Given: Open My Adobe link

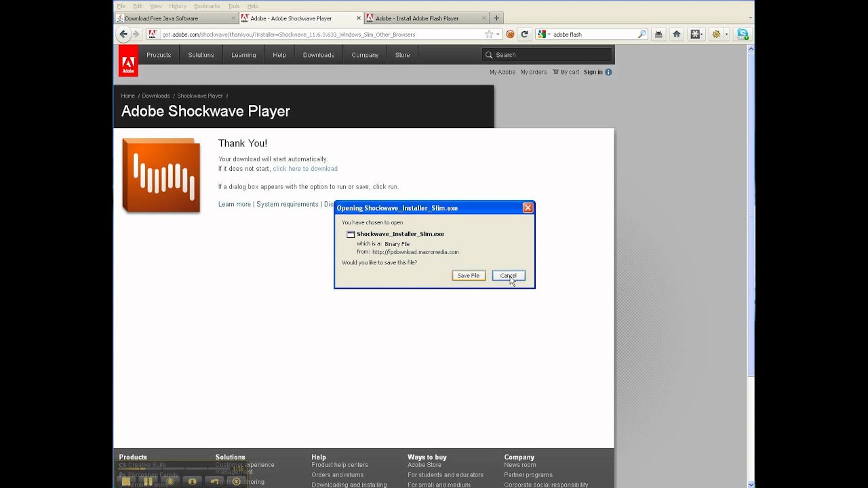Looking at the screenshot, I should (x=502, y=72).
